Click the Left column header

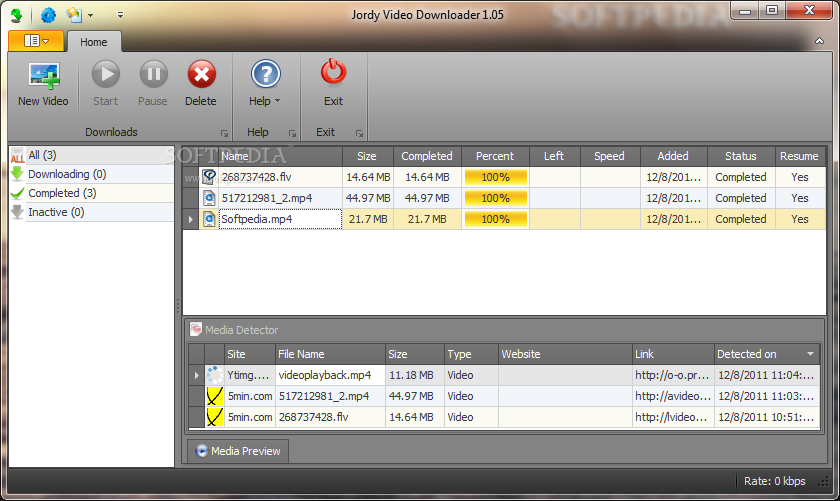(554, 156)
